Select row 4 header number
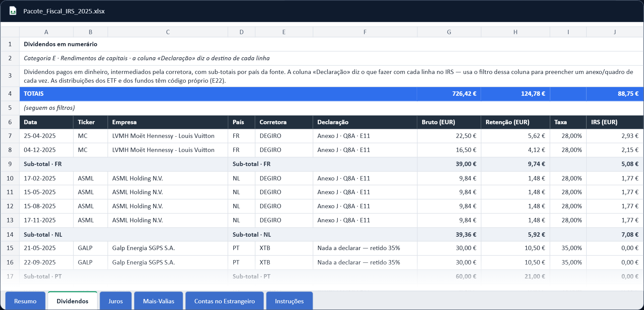 pyautogui.click(x=10, y=94)
